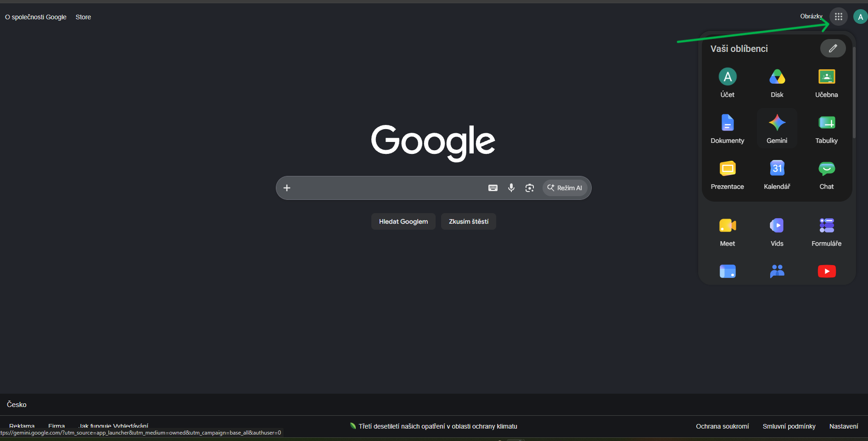Open Tabulky spreadsheet app

coord(826,128)
